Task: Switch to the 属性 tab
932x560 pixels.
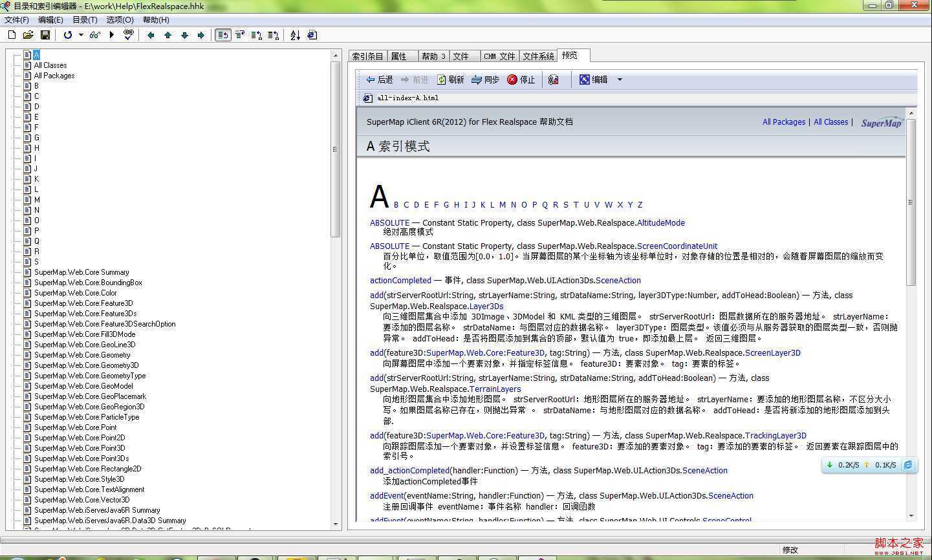Action: [402, 56]
